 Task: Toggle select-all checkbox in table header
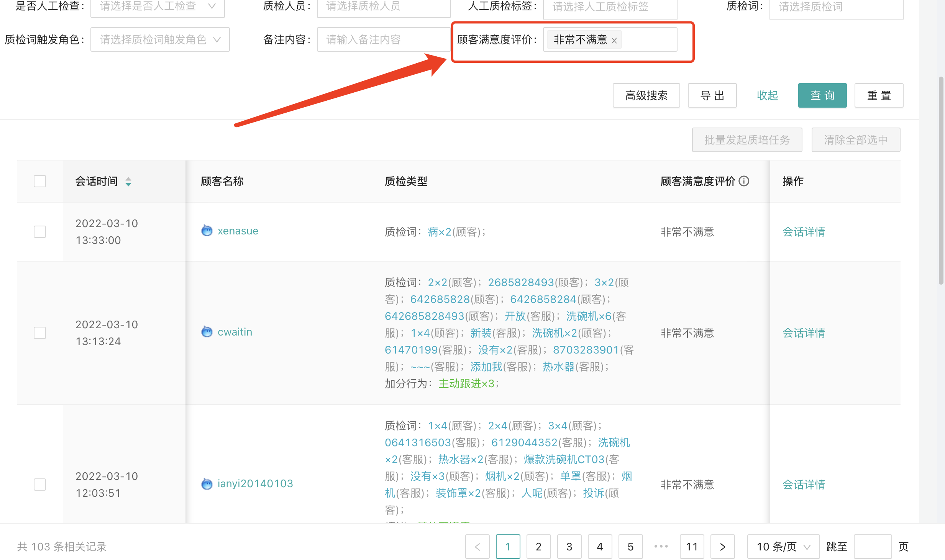pyautogui.click(x=40, y=181)
